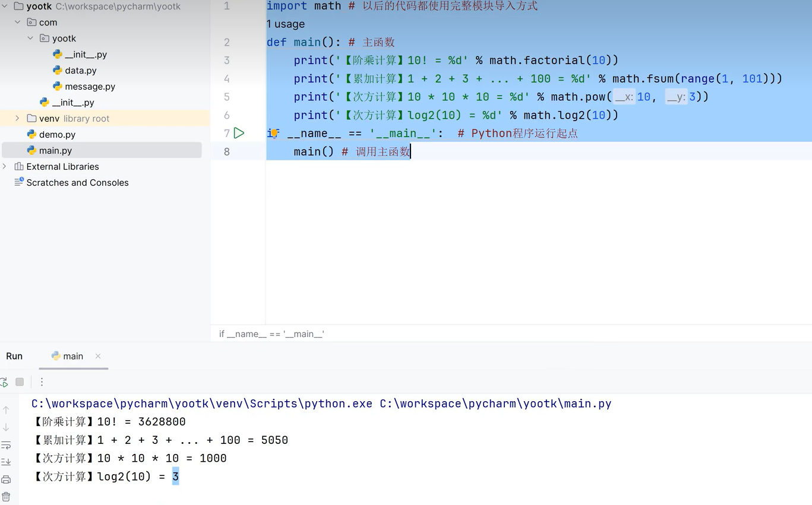Expand External Libraries node

point(5,167)
